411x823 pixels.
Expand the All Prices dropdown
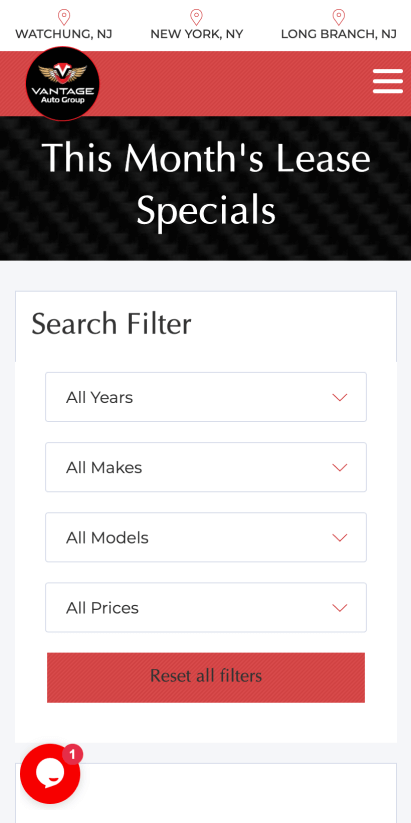point(206,607)
